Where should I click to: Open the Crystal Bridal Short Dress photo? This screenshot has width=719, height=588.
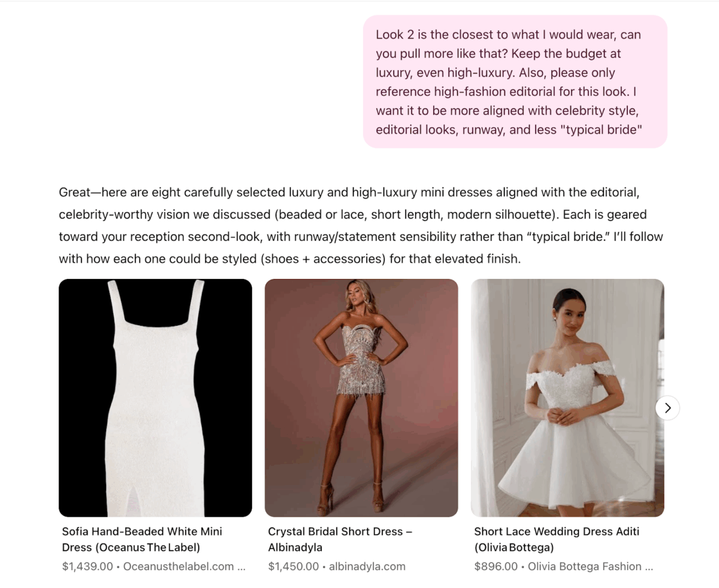[x=361, y=398]
